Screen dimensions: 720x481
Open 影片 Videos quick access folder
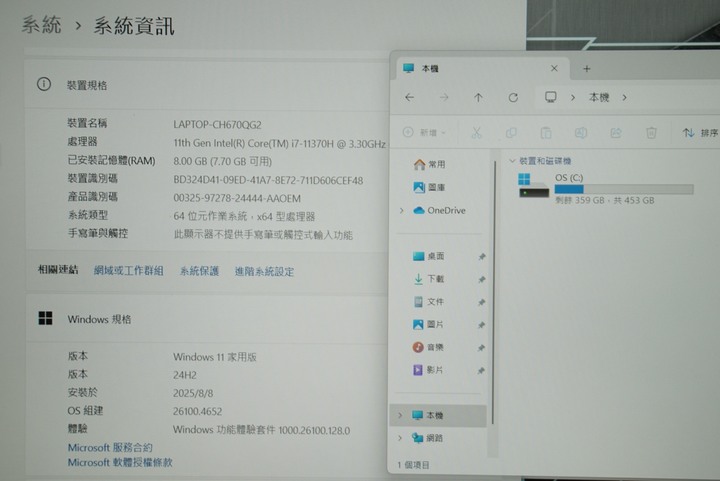click(x=428, y=370)
